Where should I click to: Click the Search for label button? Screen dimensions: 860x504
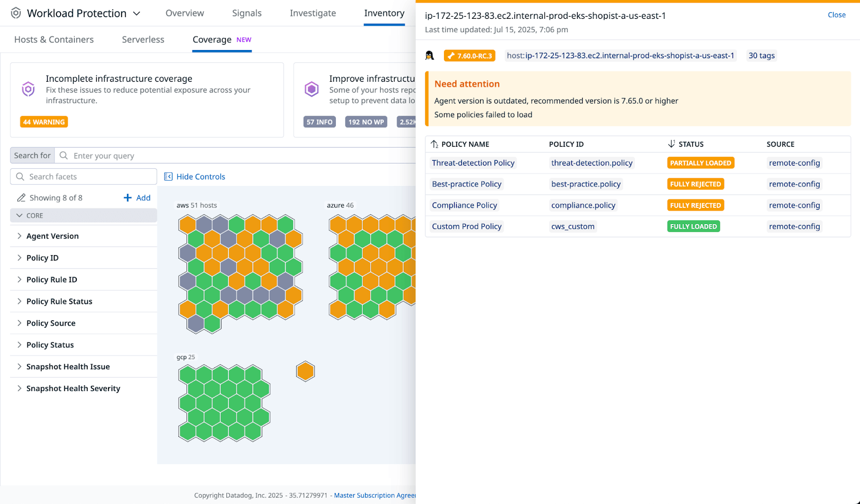pos(32,155)
